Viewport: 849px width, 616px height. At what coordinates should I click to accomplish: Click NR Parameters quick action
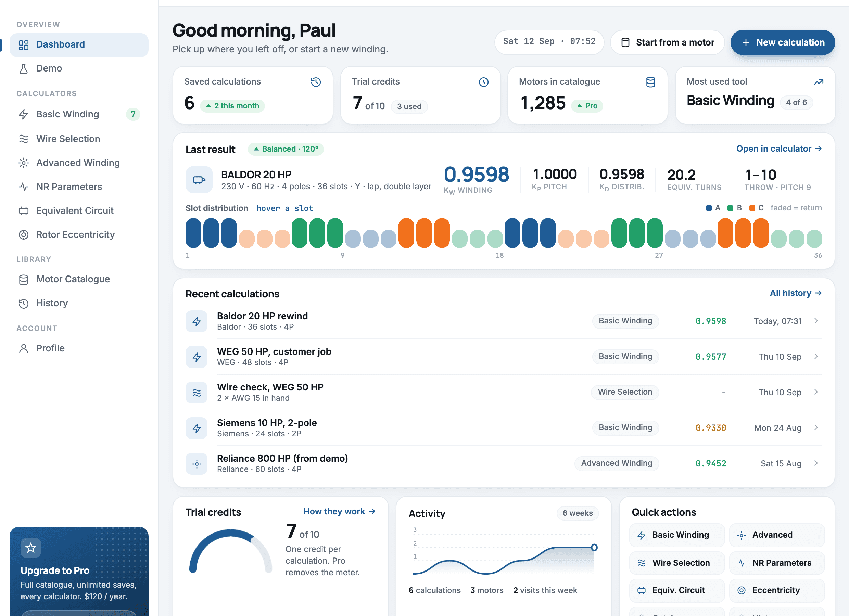[777, 563]
